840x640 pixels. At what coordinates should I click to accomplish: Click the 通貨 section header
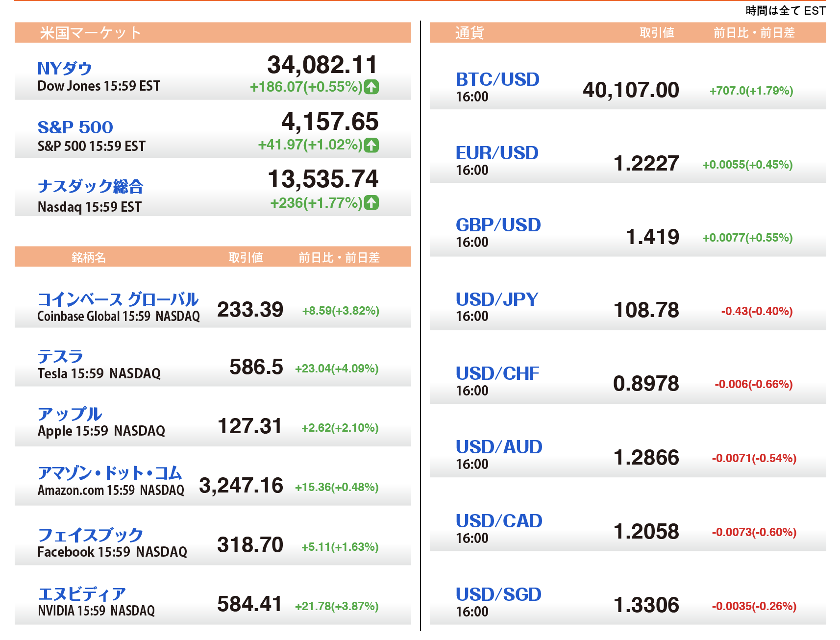coord(469,33)
